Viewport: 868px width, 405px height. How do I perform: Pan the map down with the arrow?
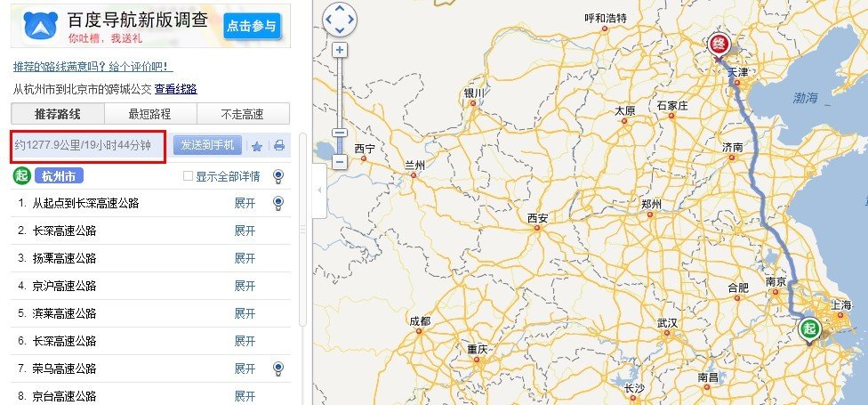tap(340, 30)
